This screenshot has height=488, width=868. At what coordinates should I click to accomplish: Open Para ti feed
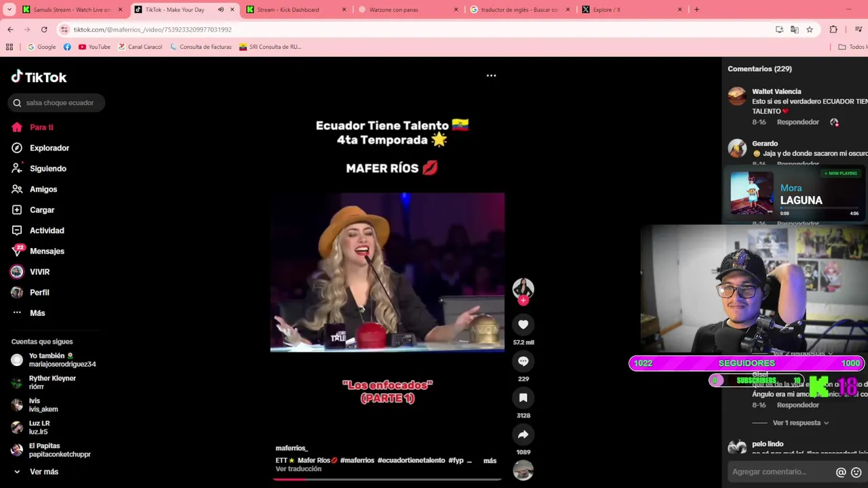coord(33,127)
